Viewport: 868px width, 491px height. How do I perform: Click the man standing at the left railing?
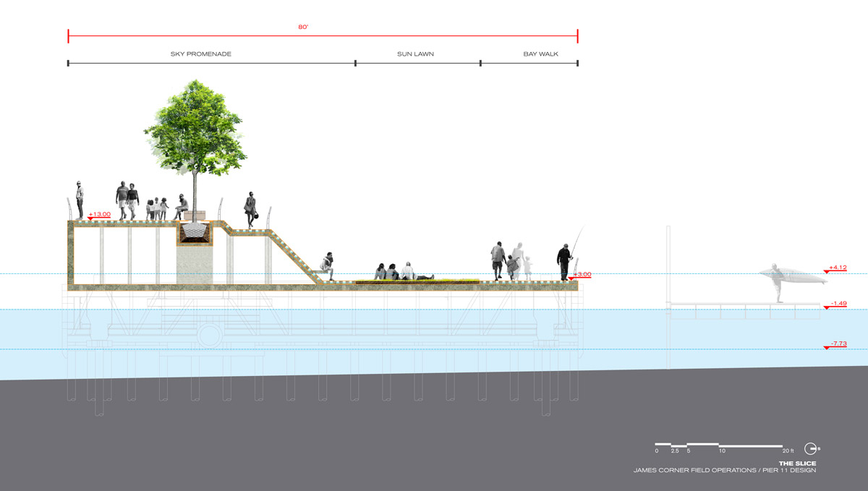click(80, 200)
